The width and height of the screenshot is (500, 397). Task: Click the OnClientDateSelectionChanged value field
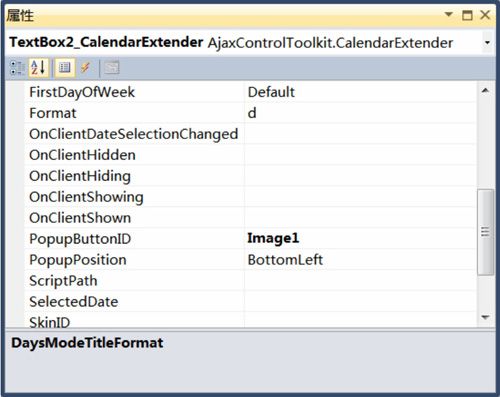(x=360, y=134)
